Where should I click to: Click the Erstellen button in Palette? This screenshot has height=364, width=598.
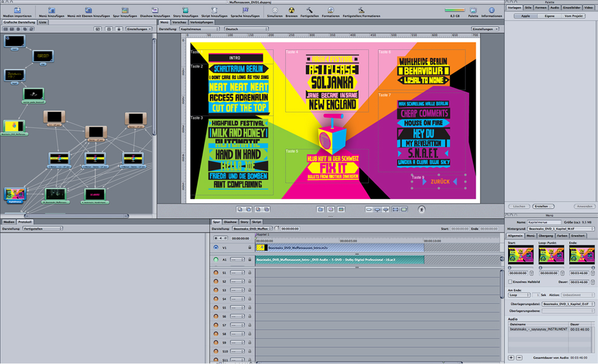[543, 206]
